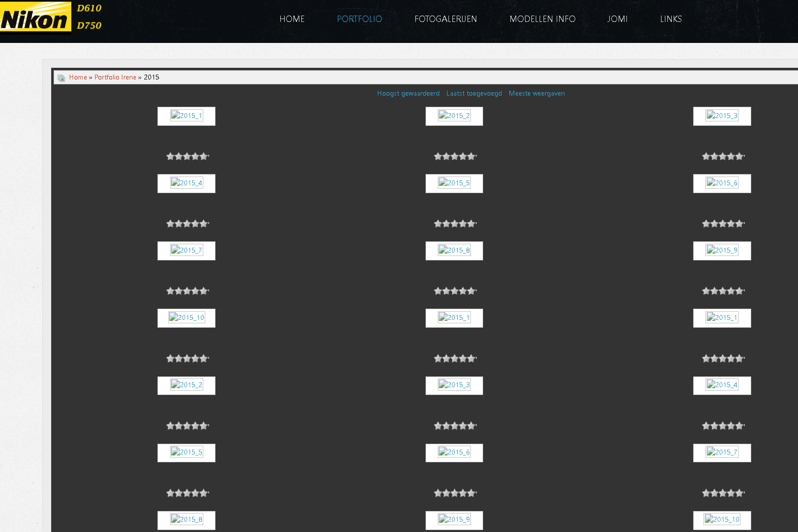Sort by Meeste weergaven
Image resolution: width=798 pixels, height=532 pixels.
pos(537,93)
